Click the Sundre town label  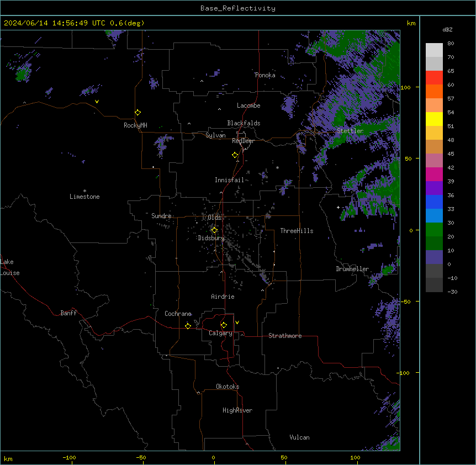161,216
